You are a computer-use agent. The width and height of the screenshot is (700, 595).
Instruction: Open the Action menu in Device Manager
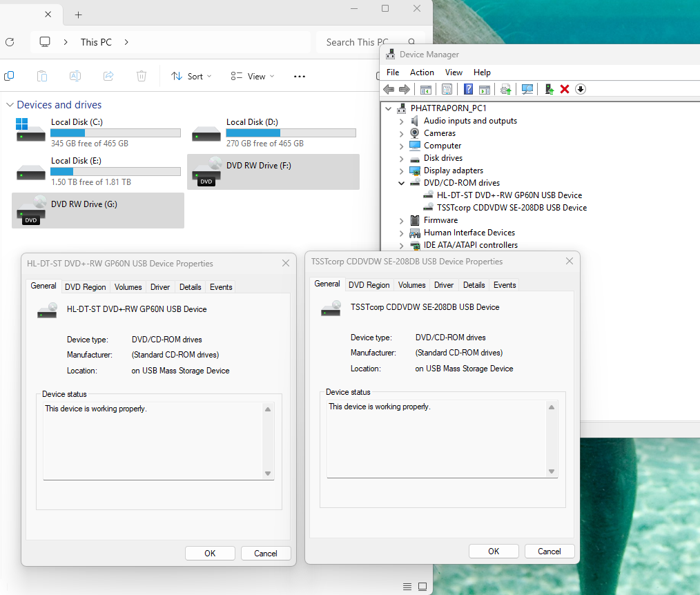[x=422, y=72]
